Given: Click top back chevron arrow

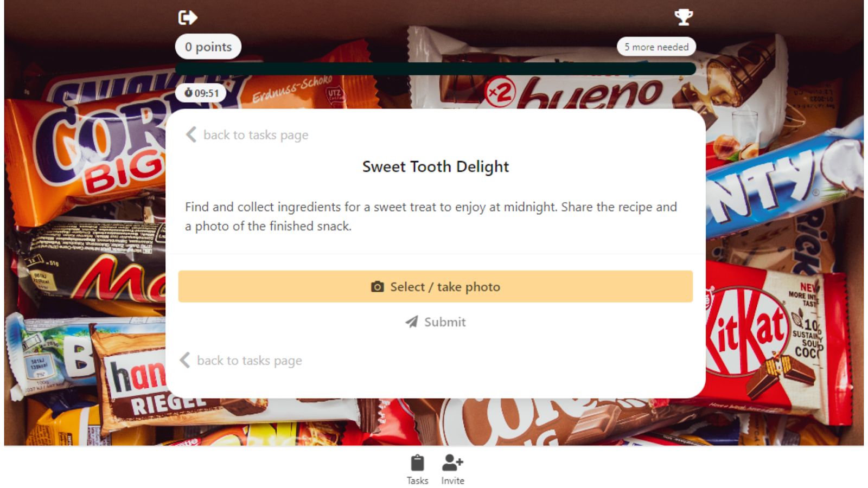Looking at the screenshot, I should coord(191,134).
